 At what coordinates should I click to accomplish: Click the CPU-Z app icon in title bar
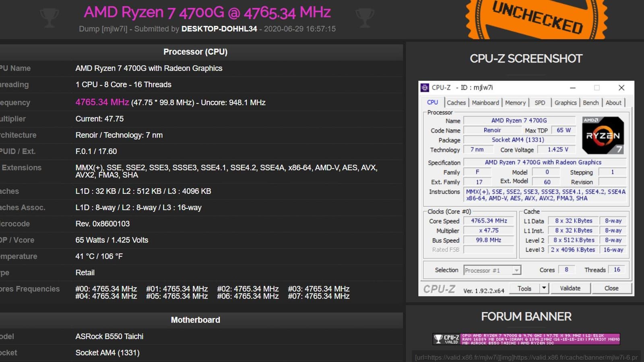point(425,88)
